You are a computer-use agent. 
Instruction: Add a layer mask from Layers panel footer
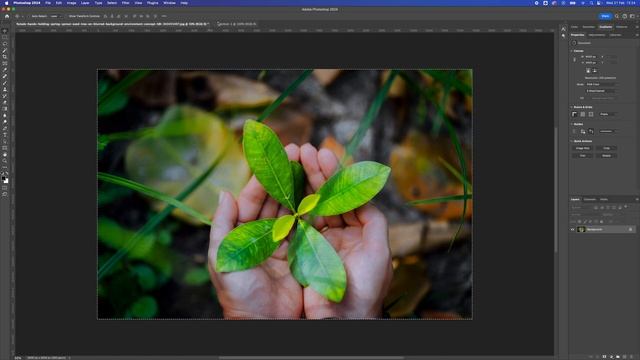pos(604,356)
